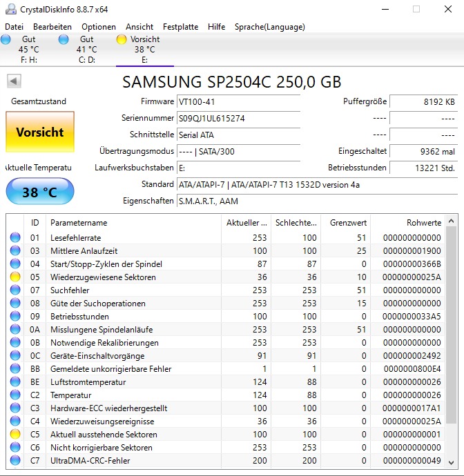This screenshot has height=476, width=464.
Task: Click the Seriennummer field S09QJ1UL615274
Action: pyautogui.click(x=238, y=119)
